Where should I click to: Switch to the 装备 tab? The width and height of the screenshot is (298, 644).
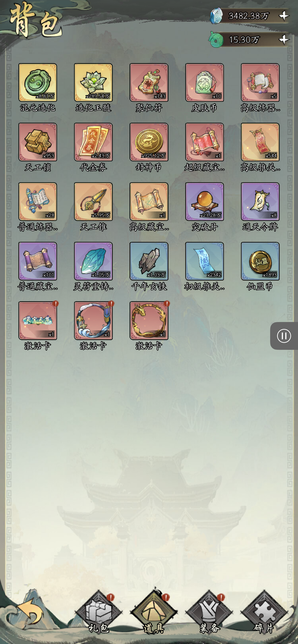point(209,612)
